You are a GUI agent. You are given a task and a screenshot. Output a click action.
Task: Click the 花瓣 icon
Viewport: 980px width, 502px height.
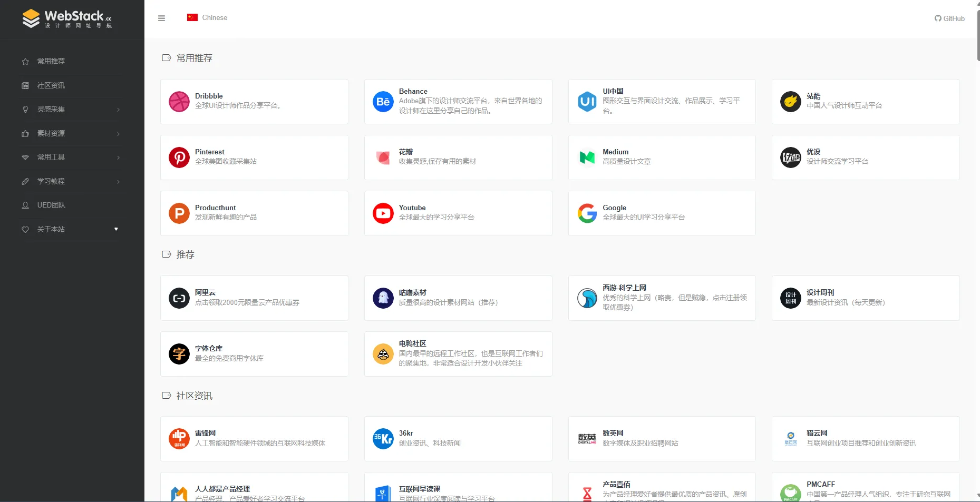(383, 158)
